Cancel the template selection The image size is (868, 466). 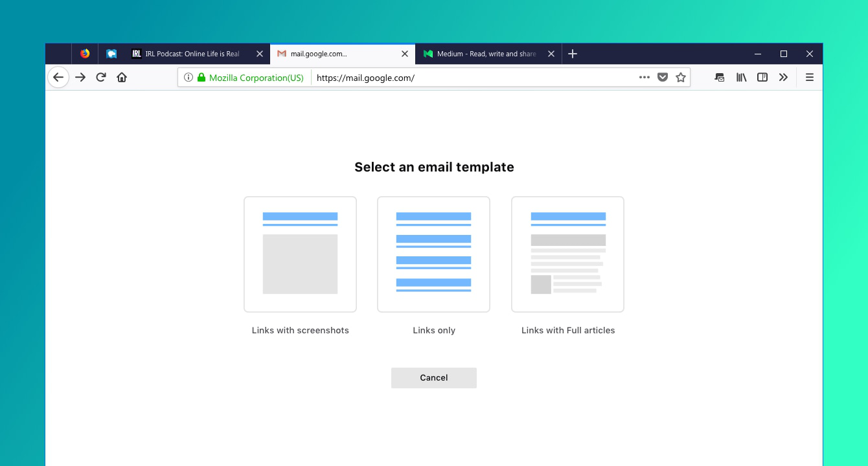tap(433, 377)
